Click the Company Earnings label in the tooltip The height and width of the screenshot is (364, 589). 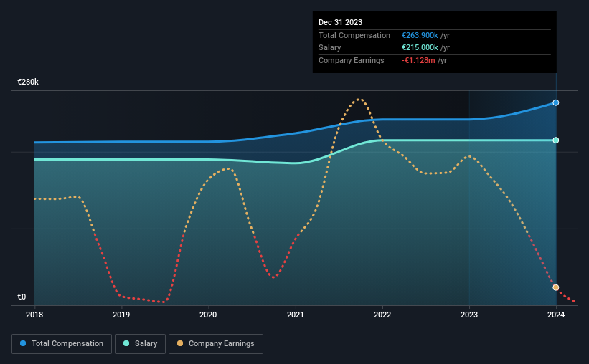pyautogui.click(x=352, y=60)
